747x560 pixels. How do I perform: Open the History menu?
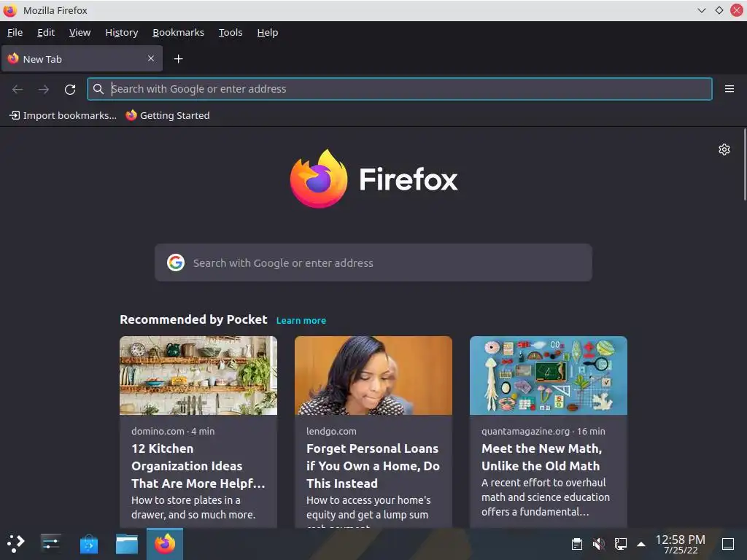122,32
